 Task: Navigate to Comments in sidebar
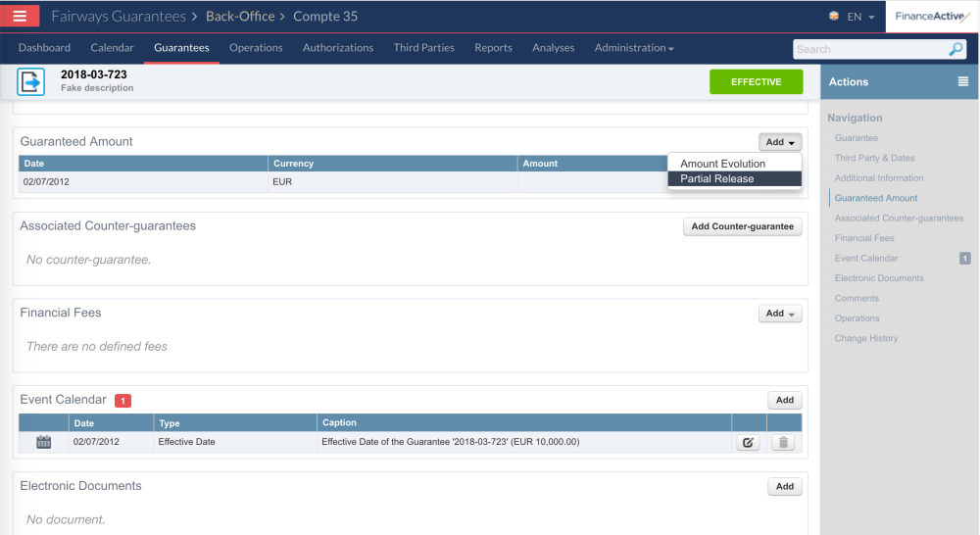pos(857,298)
